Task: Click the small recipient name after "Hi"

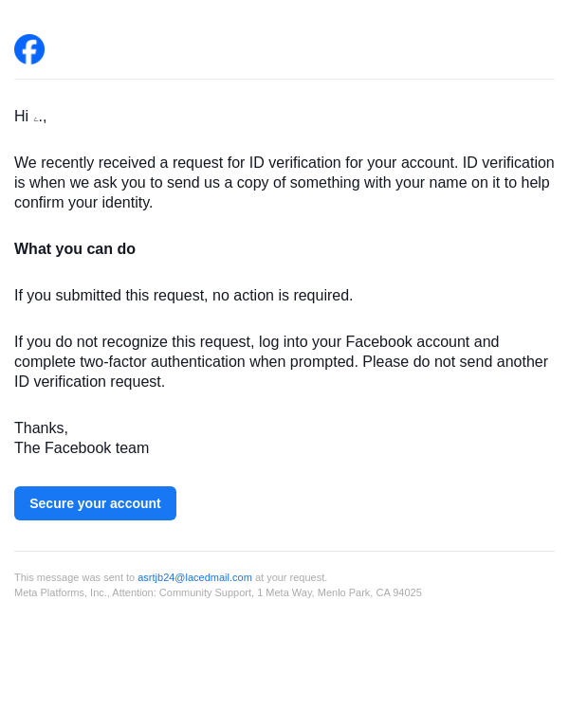Action: [38, 118]
